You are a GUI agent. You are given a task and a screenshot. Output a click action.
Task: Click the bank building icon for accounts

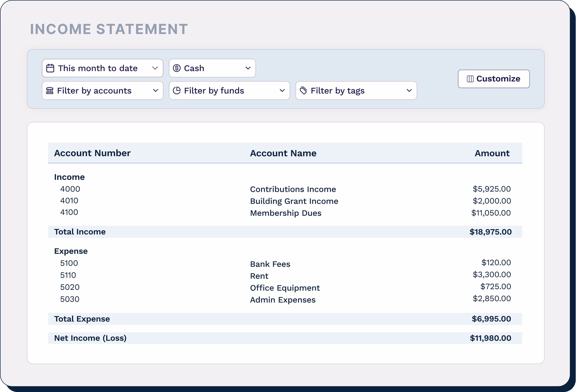tap(50, 91)
